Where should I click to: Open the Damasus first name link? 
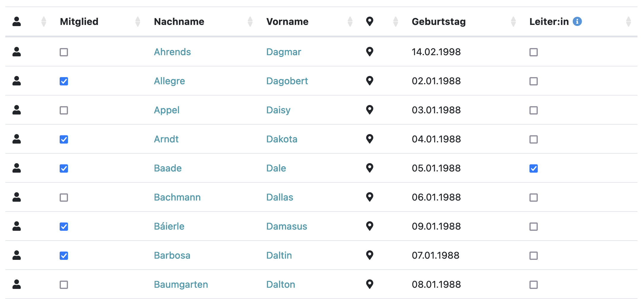(286, 226)
